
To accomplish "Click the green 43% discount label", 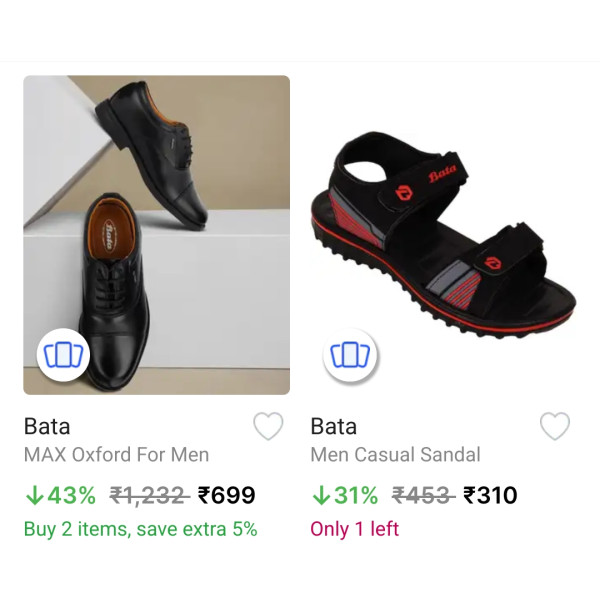I will pos(71,495).
